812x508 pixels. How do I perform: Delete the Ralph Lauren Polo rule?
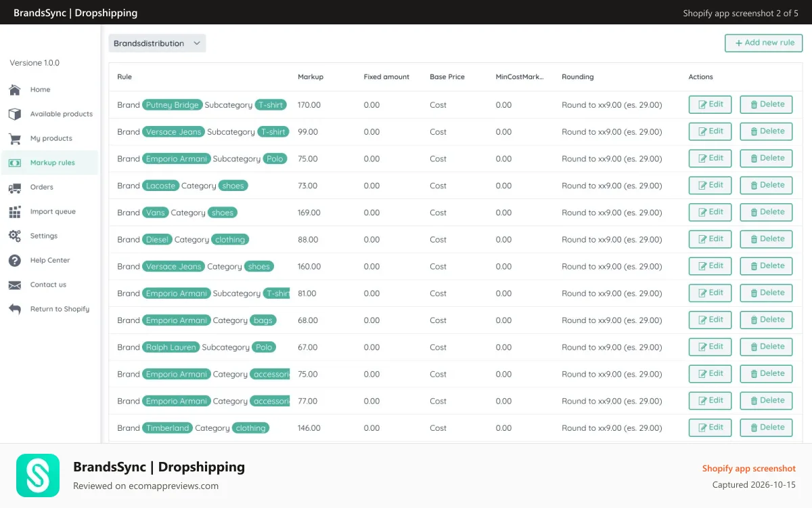766,347
